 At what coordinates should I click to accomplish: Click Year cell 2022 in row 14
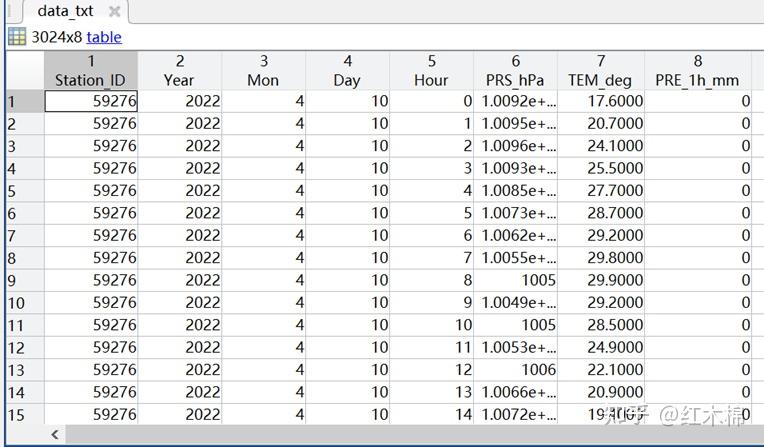[180, 393]
